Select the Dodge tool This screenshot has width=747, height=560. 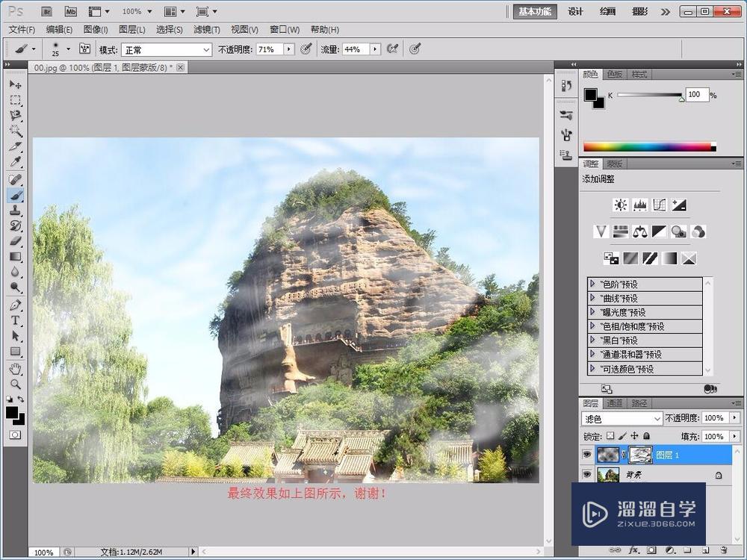pyautogui.click(x=15, y=287)
